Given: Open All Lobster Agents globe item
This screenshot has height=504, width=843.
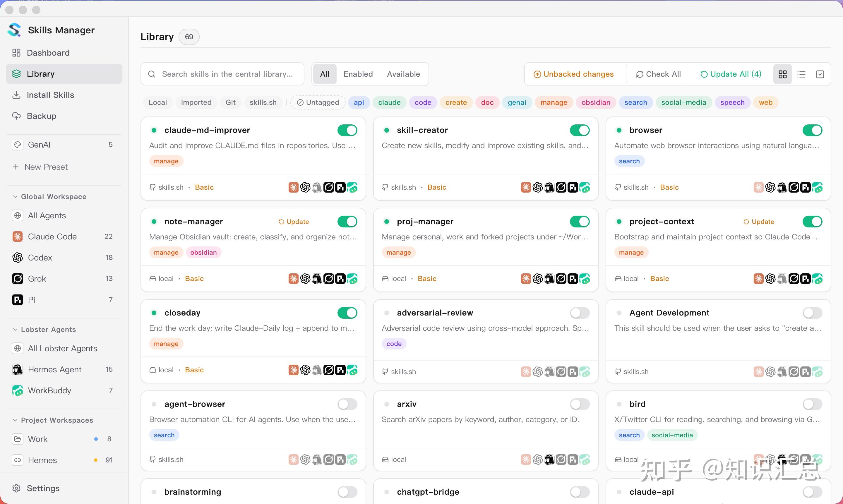Looking at the screenshot, I should pyautogui.click(x=64, y=348).
